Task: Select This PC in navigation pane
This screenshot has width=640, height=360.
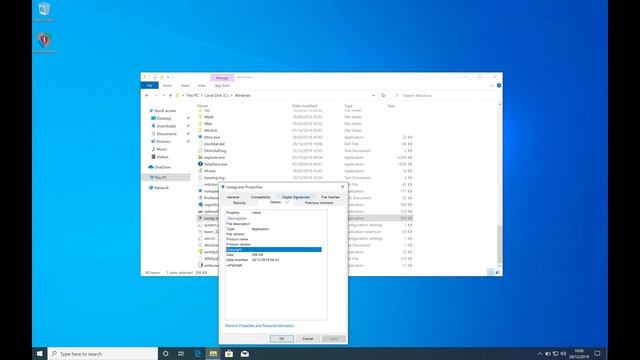Action: (x=160, y=178)
